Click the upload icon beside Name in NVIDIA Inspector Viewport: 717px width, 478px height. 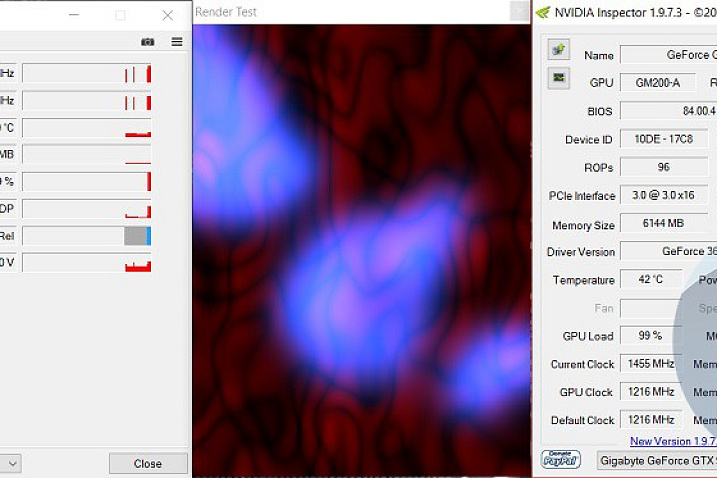[558, 49]
